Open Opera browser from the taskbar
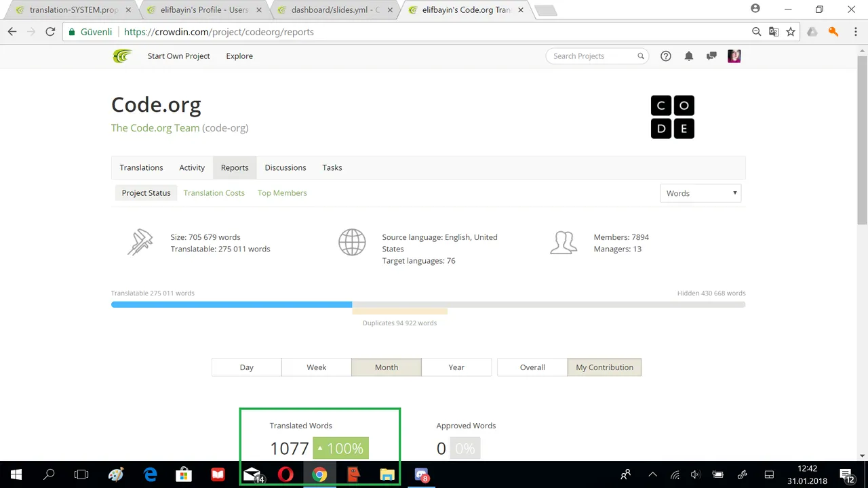Viewport: 868px width, 488px height. tap(285, 474)
